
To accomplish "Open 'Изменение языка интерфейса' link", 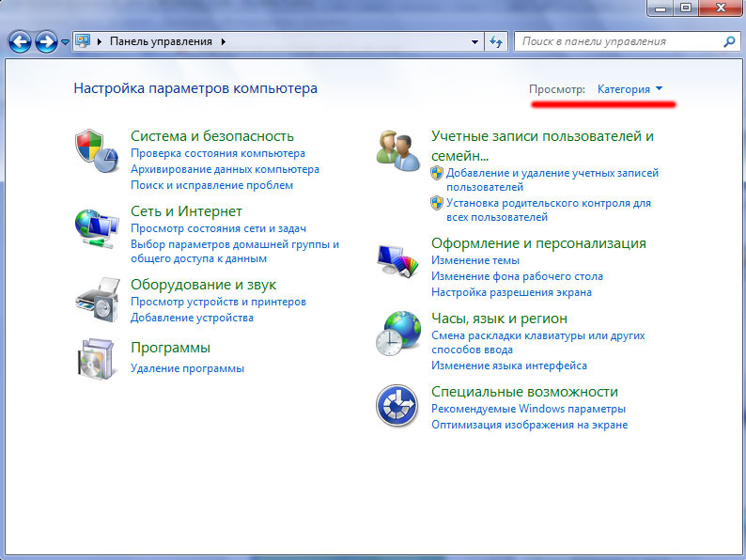I will (x=509, y=366).
